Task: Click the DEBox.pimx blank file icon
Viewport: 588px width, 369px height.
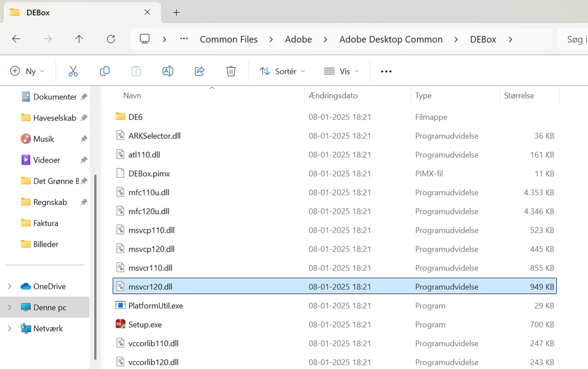Action: [x=120, y=173]
